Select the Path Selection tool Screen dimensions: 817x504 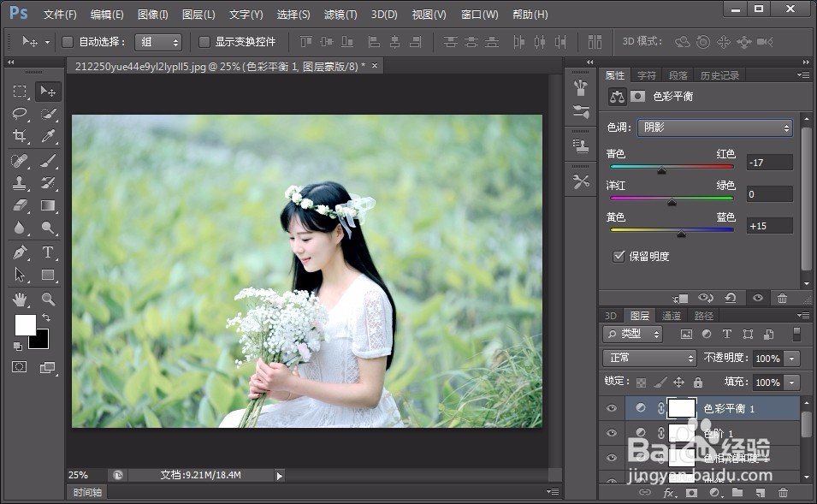(20, 275)
